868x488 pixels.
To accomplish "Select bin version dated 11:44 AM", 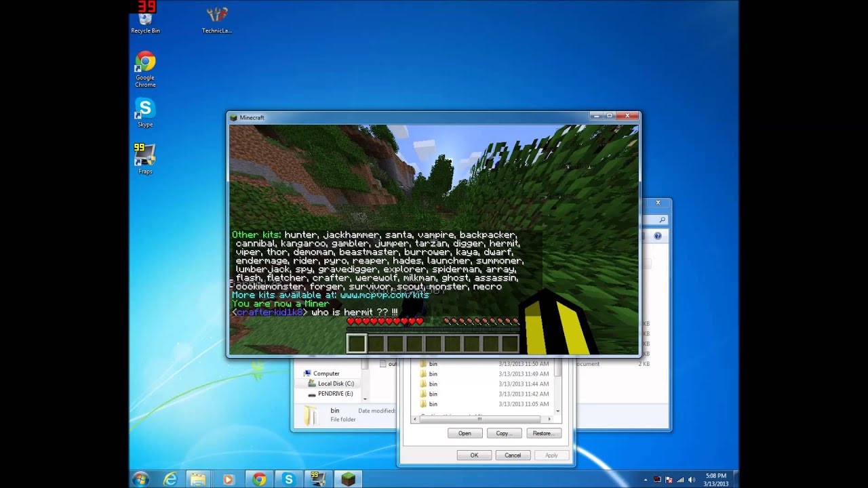I will (x=486, y=384).
